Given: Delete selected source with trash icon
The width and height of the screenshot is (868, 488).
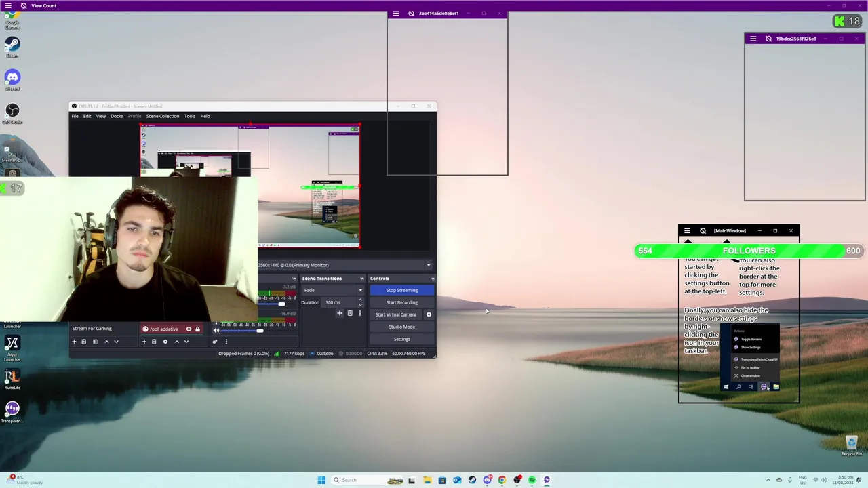Looking at the screenshot, I should click(x=154, y=342).
